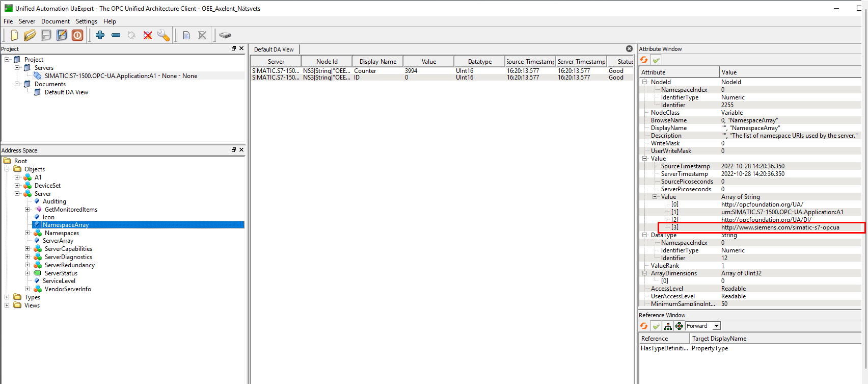The height and width of the screenshot is (384, 868).
Task: Select the ServerStatus node in Address Space
Action: pos(61,273)
